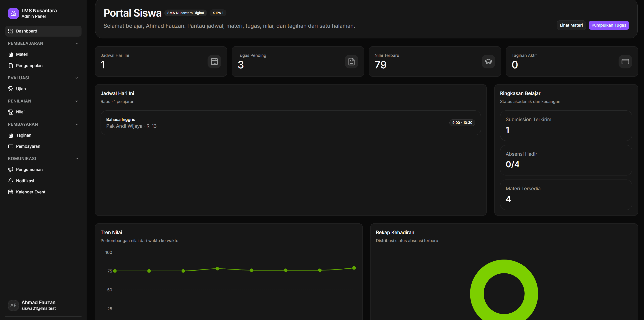644x320 pixels.
Task: Click graduation cap icon in Nilai Terbaru card
Action: (x=488, y=62)
